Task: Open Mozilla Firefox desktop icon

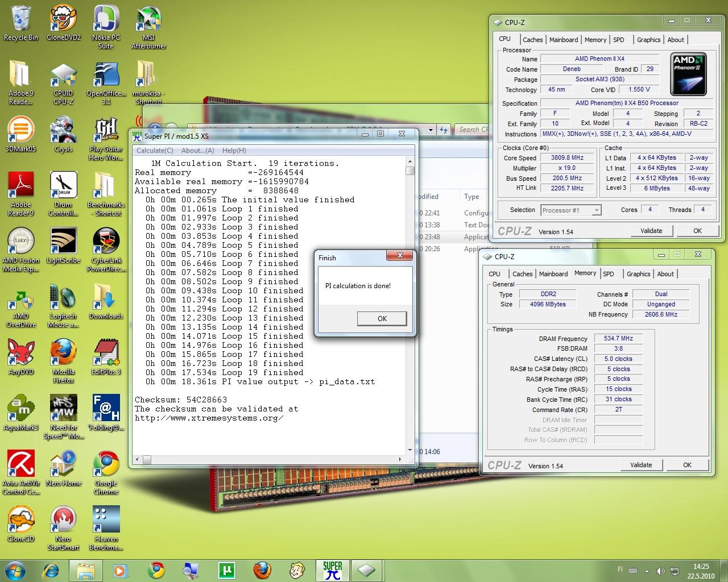Action: coord(63,361)
